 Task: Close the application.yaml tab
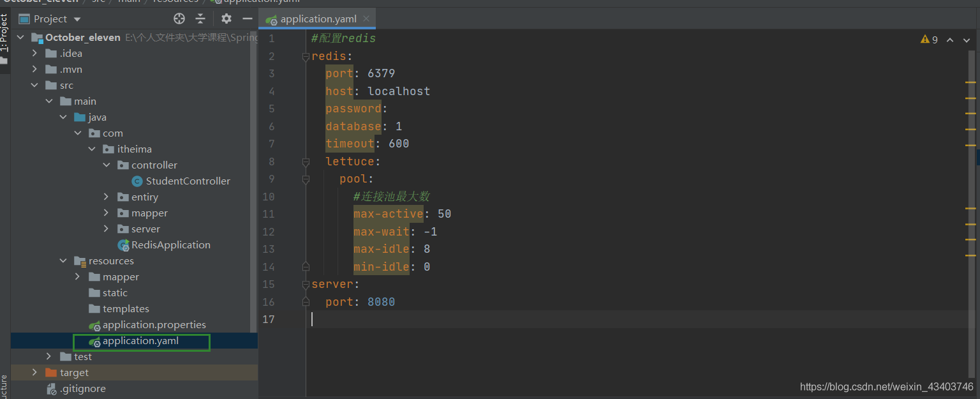[366, 19]
